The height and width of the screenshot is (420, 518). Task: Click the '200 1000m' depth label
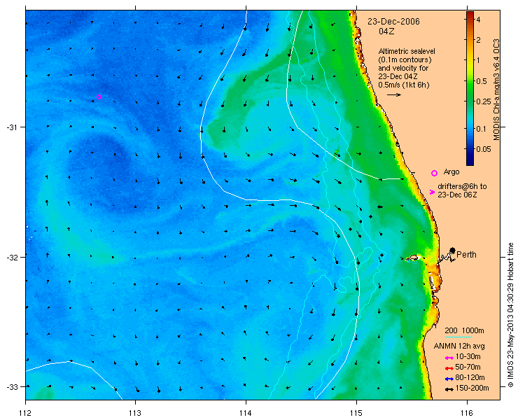pyautogui.click(x=465, y=331)
